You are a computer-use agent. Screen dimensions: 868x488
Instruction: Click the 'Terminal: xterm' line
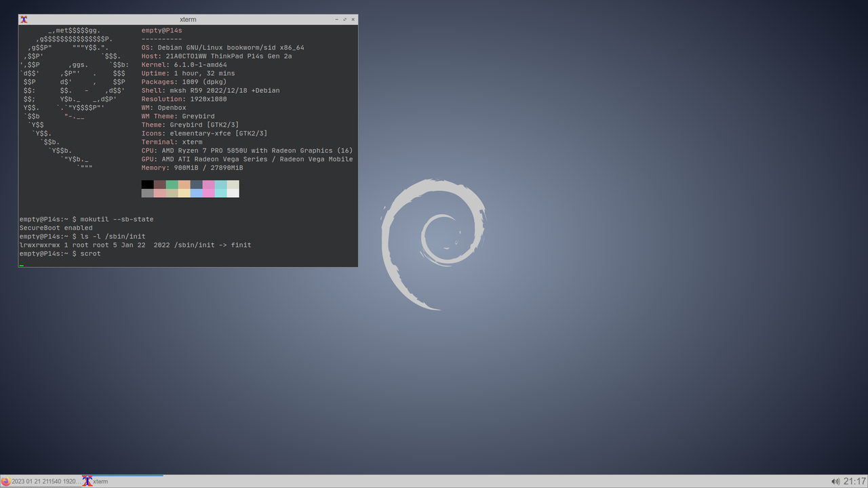pos(172,142)
